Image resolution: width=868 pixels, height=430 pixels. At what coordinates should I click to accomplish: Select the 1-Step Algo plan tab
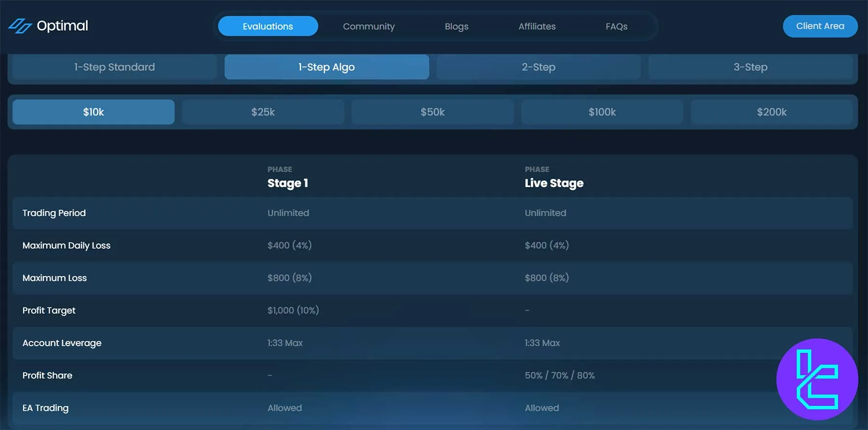pyautogui.click(x=326, y=67)
